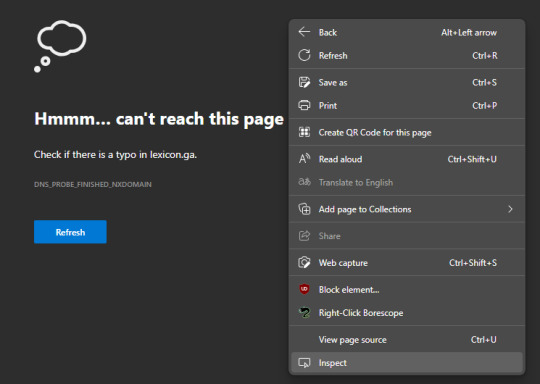Image resolution: width=540 pixels, height=384 pixels.
Task: Select Print from the context menu
Action: coord(407,105)
